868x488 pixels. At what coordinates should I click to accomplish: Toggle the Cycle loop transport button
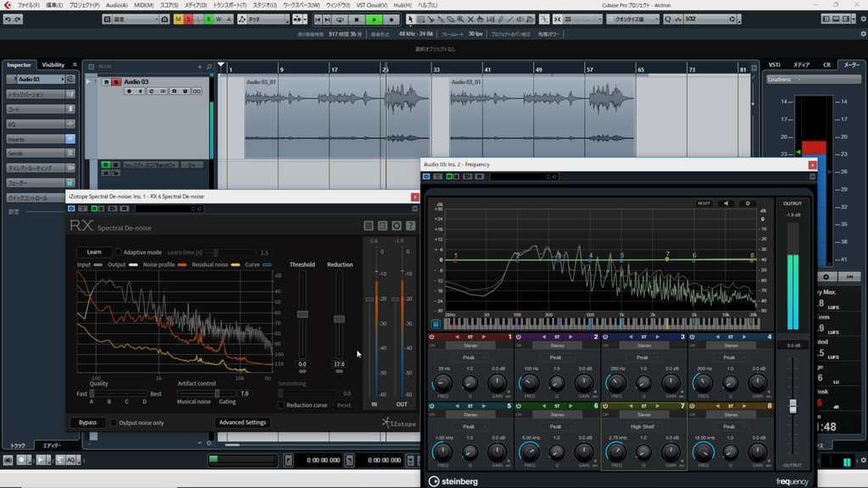click(x=340, y=19)
